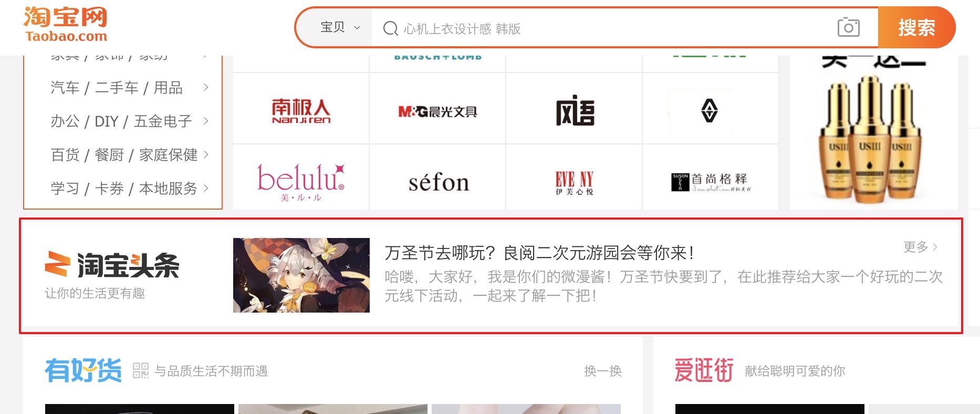Open the EVE NY brand logo
Screen dimensions: 980x414
coord(574,183)
